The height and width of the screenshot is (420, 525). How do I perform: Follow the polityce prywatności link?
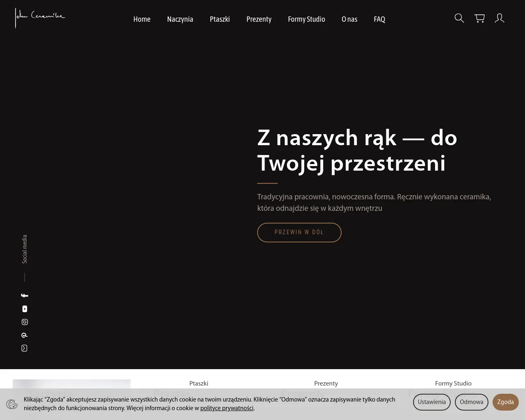click(227, 409)
